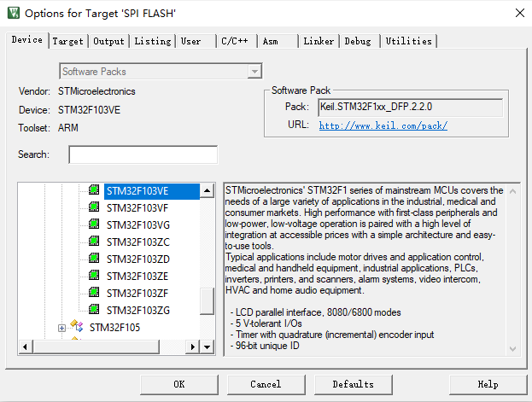Click the chip icon beside STM32F103ZG

point(94,309)
